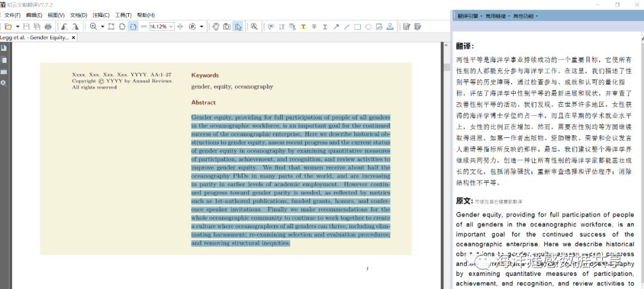Close the Legg et al. document tab
Screen dimensions: 644x289
click(x=73, y=37)
